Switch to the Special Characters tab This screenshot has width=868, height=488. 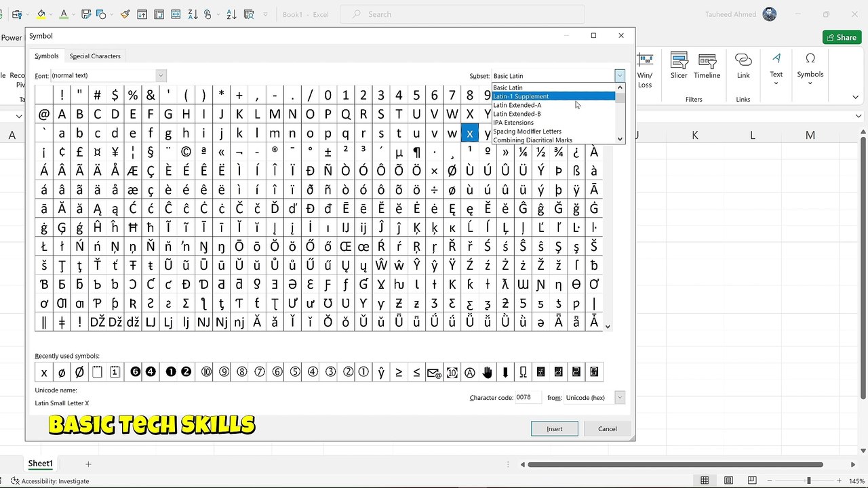(95, 56)
